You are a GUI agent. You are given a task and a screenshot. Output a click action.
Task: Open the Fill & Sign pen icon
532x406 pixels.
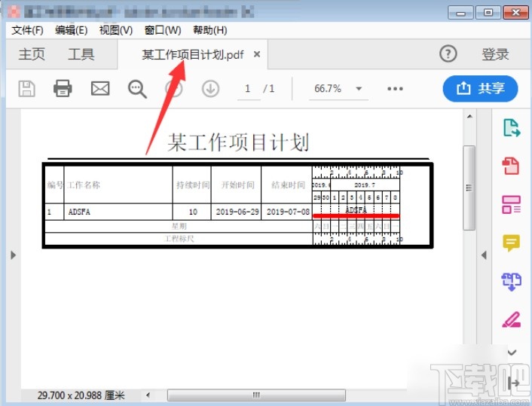(x=511, y=319)
